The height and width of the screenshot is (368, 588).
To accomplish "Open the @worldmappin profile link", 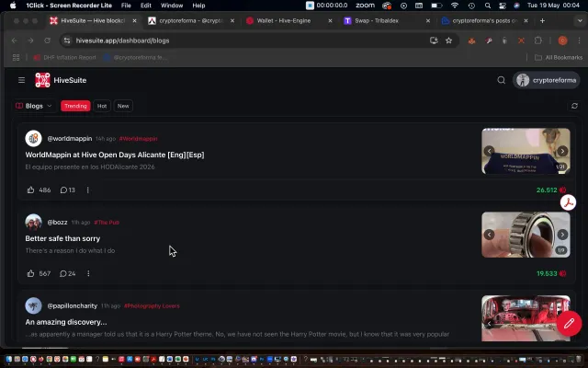I will pyautogui.click(x=70, y=139).
